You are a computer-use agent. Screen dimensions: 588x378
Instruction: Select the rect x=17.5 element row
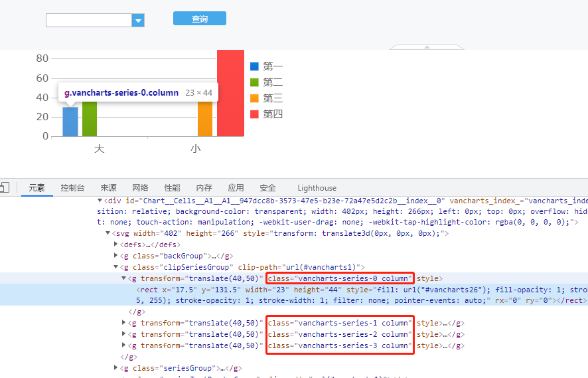[294, 295]
